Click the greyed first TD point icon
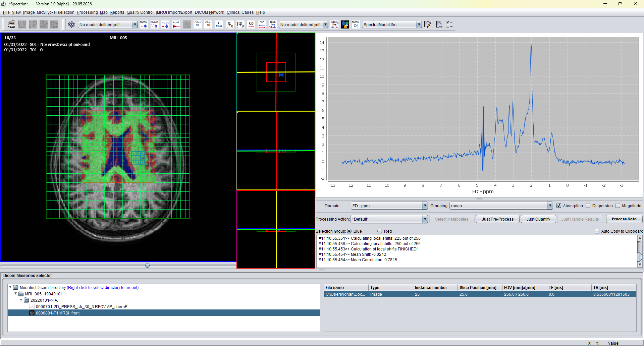 [x=187, y=24]
